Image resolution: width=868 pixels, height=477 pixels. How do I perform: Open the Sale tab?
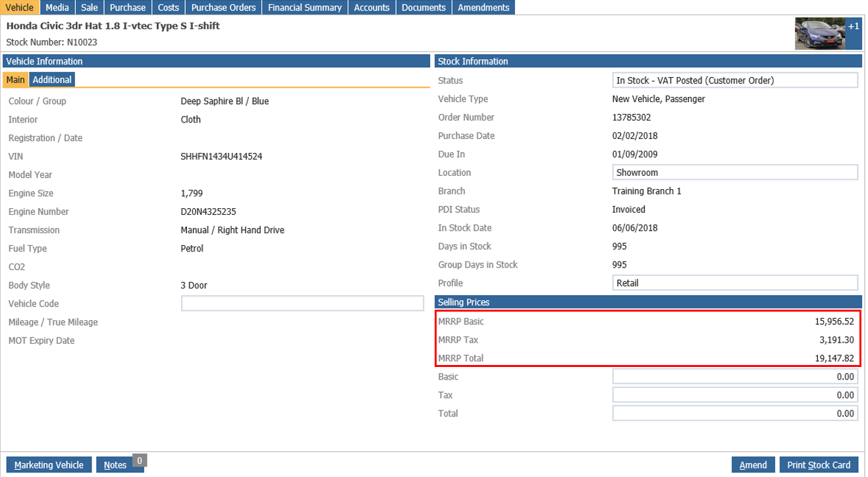click(x=90, y=7)
